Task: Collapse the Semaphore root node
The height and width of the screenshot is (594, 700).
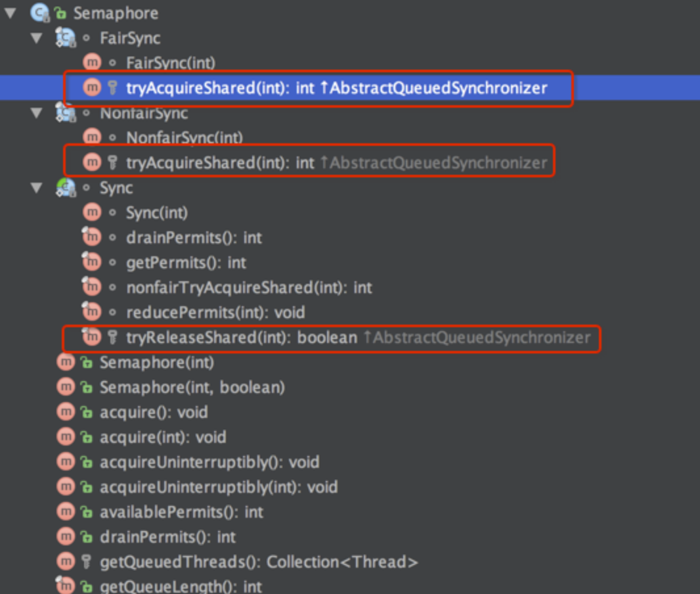Action: [x=10, y=12]
